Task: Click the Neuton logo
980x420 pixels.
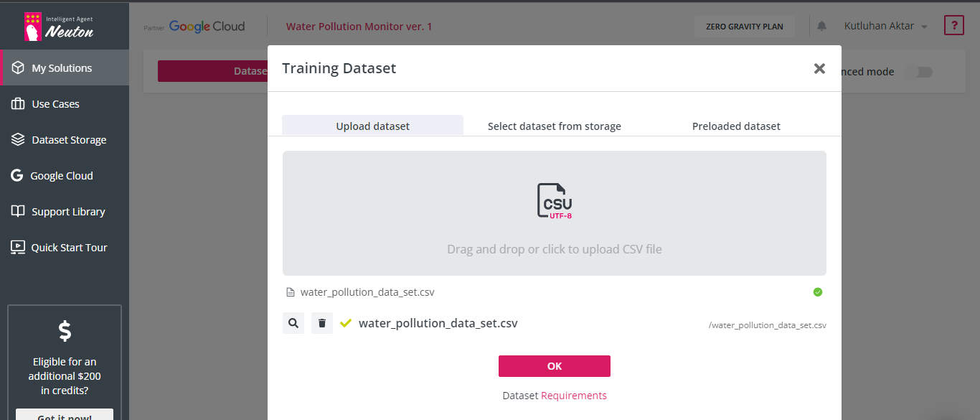Action: click(x=59, y=26)
